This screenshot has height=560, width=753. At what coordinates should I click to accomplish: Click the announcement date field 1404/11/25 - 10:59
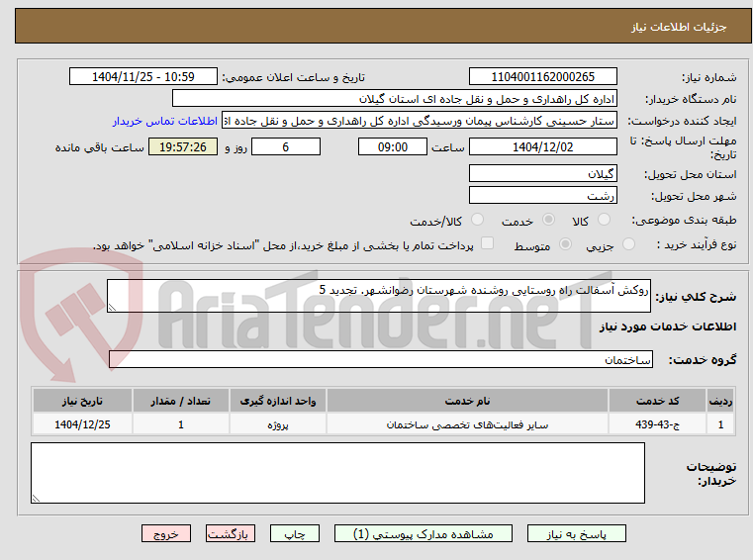click(x=143, y=76)
